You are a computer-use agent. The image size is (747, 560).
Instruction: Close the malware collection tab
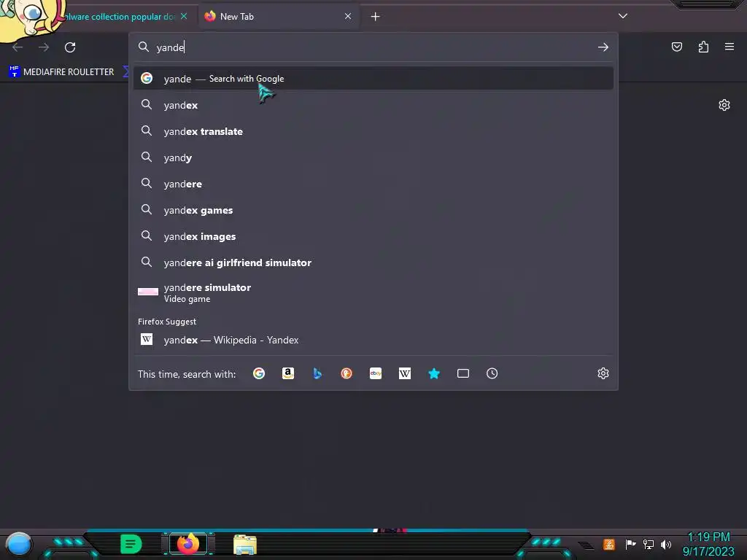coord(184,17)
